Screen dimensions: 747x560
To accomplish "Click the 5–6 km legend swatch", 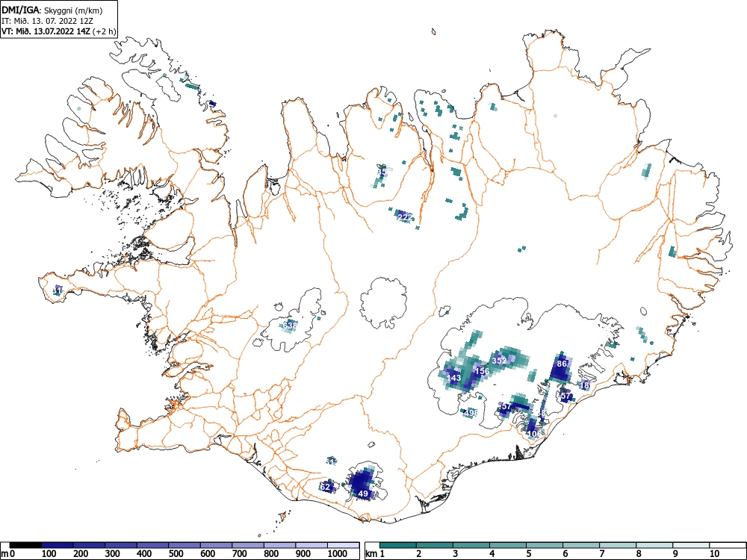I will (545, 545).
